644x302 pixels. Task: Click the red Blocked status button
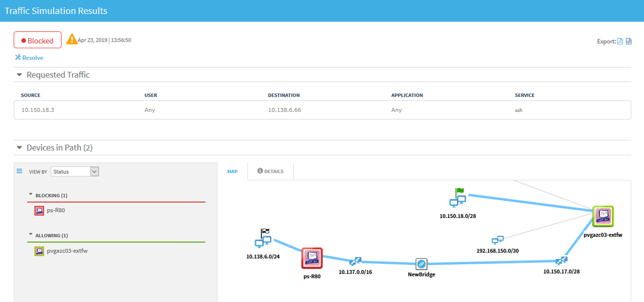click(x=38, y=40)
